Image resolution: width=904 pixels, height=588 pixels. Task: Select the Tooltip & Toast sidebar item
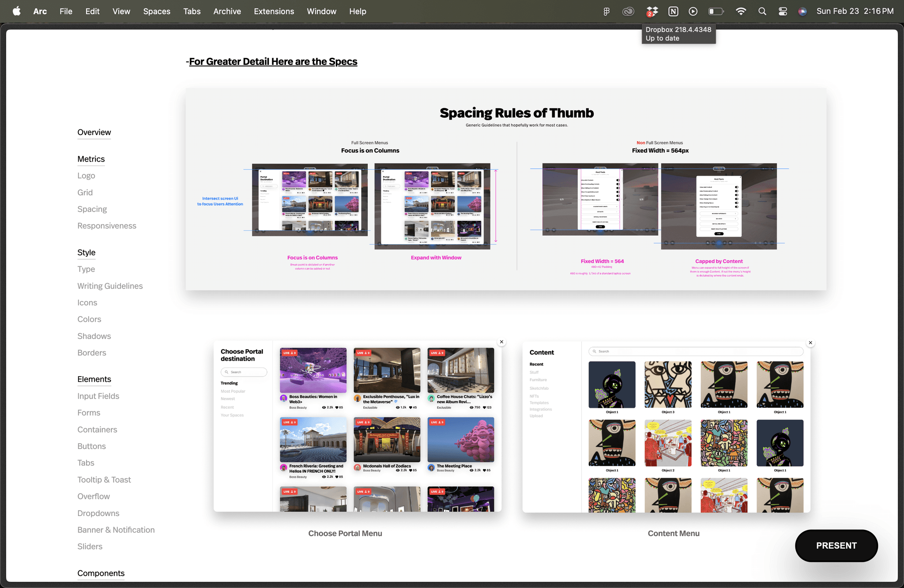104,480
